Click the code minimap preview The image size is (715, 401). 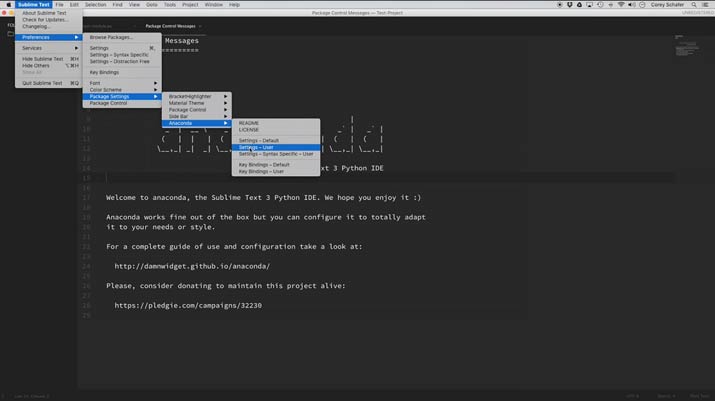click(687, 46)
